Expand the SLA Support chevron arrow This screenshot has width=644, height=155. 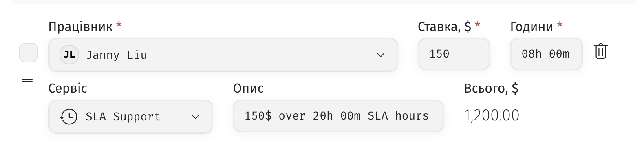pyautogui.click(x=196, y=117)
